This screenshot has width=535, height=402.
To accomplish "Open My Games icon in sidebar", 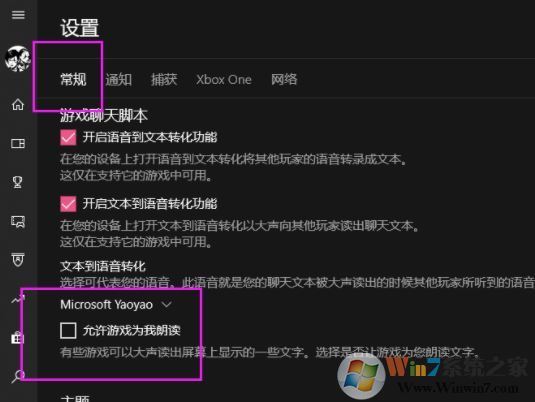I will tap(18, 143).
